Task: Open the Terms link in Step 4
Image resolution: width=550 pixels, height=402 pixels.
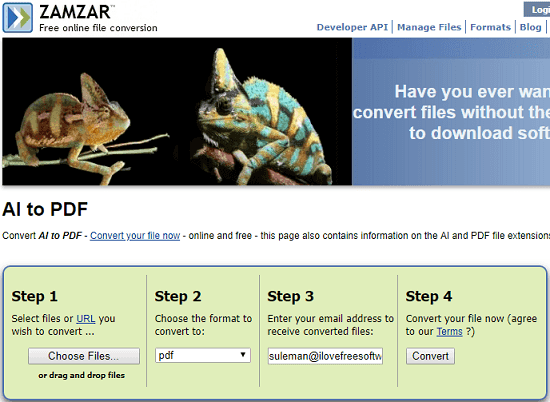Action: [449, 331]
